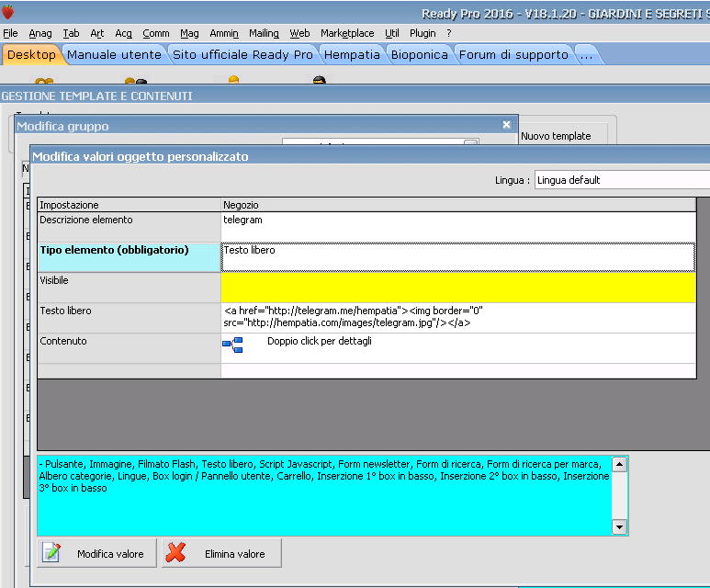The image size is (710, 588).
Task: Click Doppio click per dettagli text
Action: (x=320, y=341)
